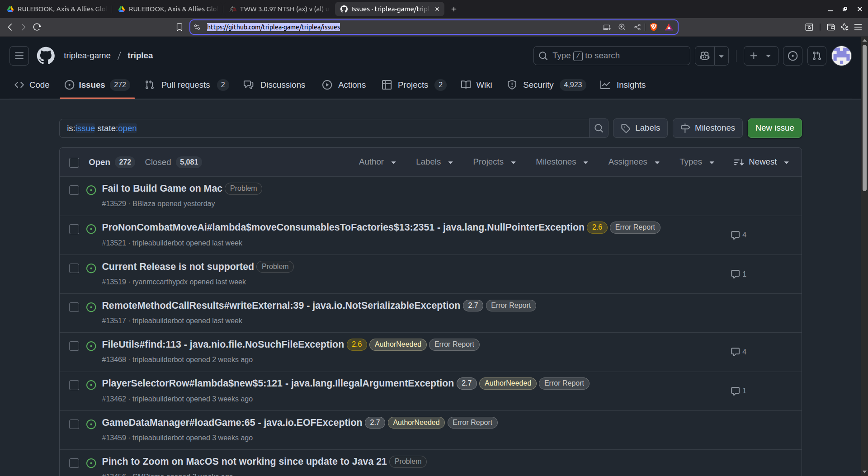Check the PlayerSelectorRow issue checkbox

[x=74, y=385]
